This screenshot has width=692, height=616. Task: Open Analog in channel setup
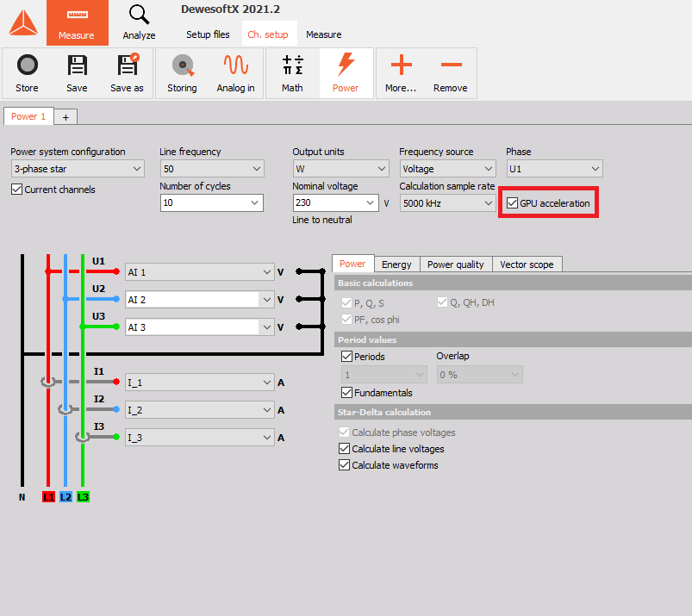coord(235,73)
